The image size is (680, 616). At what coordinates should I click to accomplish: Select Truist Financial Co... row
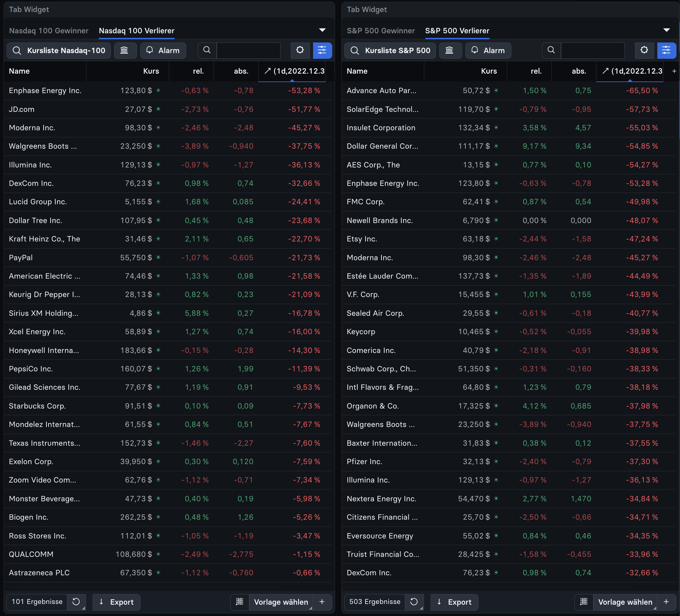click(508, 554)
